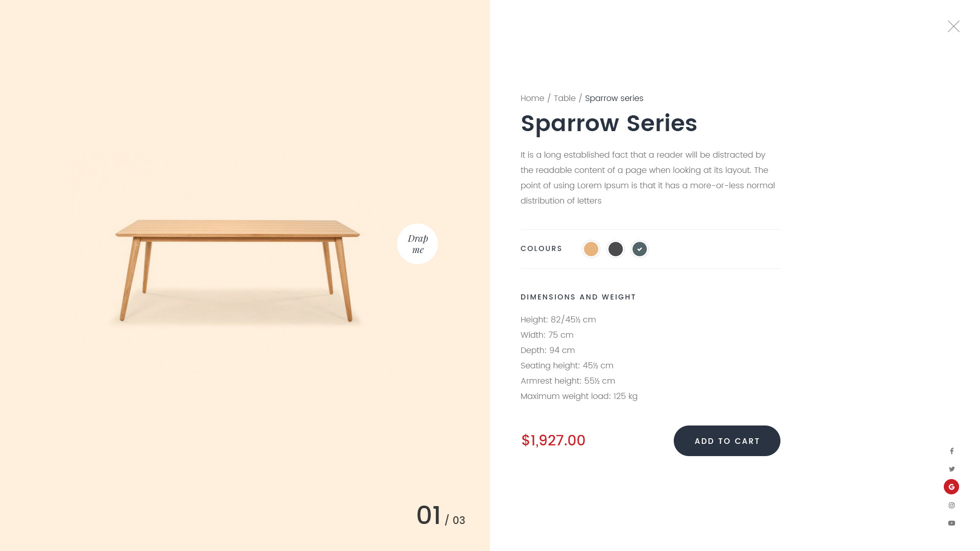Choose the dark grey colour swatch

(616, 249)
